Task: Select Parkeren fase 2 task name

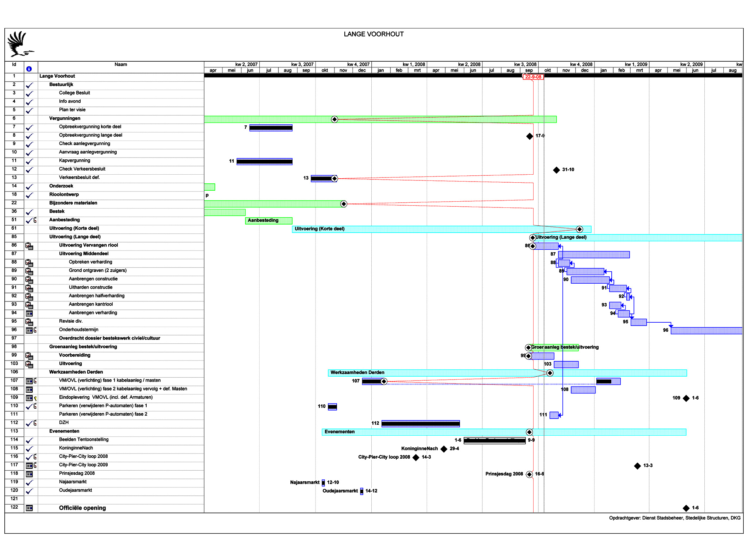Action: (103, 414)
